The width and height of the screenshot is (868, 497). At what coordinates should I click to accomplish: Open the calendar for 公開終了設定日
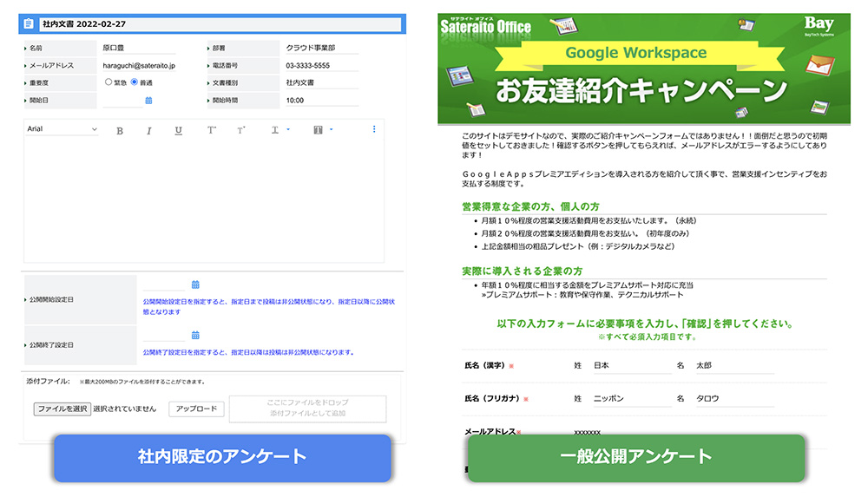click(x=195, y=335)
